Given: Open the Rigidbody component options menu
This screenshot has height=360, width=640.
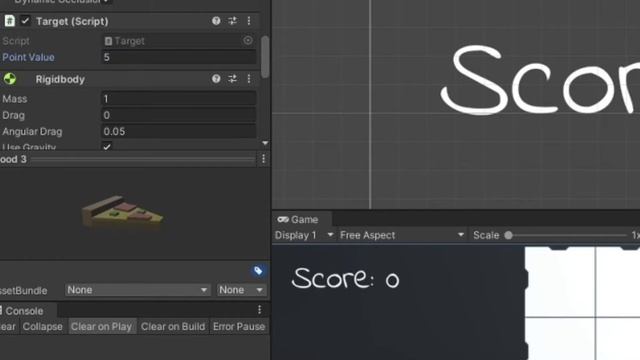Looking at the screenshot, I should [249, 79].
